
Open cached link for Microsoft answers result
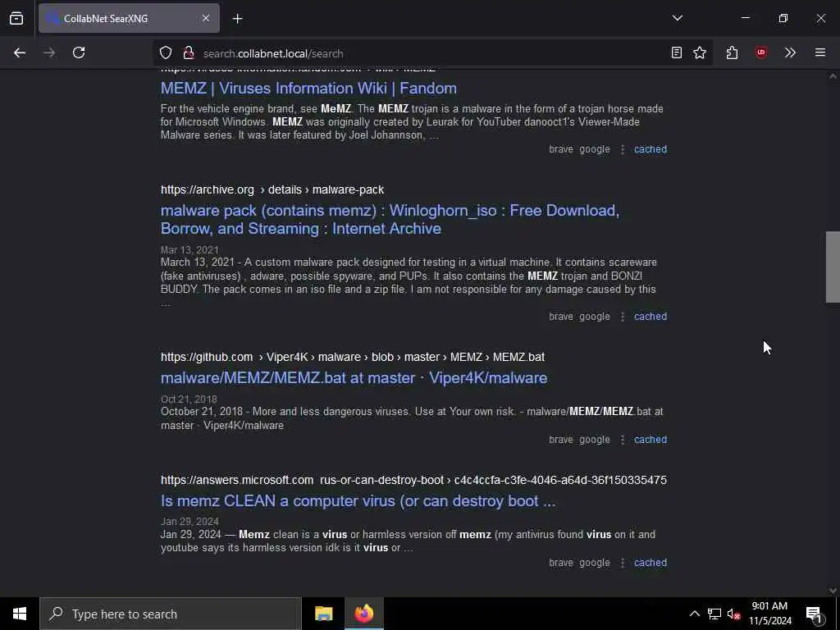[x=651, y=563]
